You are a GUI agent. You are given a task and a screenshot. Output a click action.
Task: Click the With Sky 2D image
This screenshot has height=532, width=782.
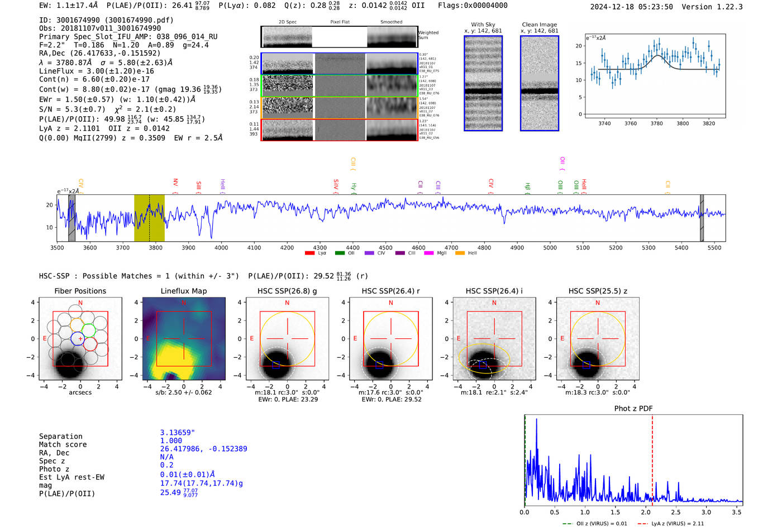click(x=483, y=83)
